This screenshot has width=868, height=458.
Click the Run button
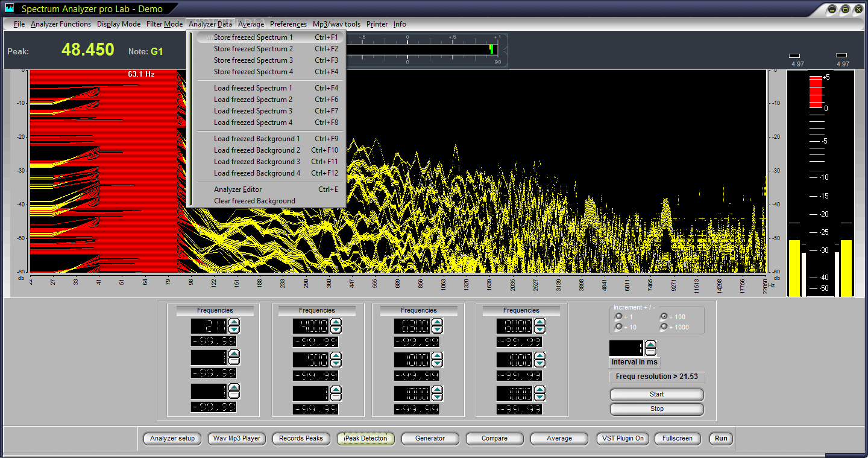click(721, 439)
